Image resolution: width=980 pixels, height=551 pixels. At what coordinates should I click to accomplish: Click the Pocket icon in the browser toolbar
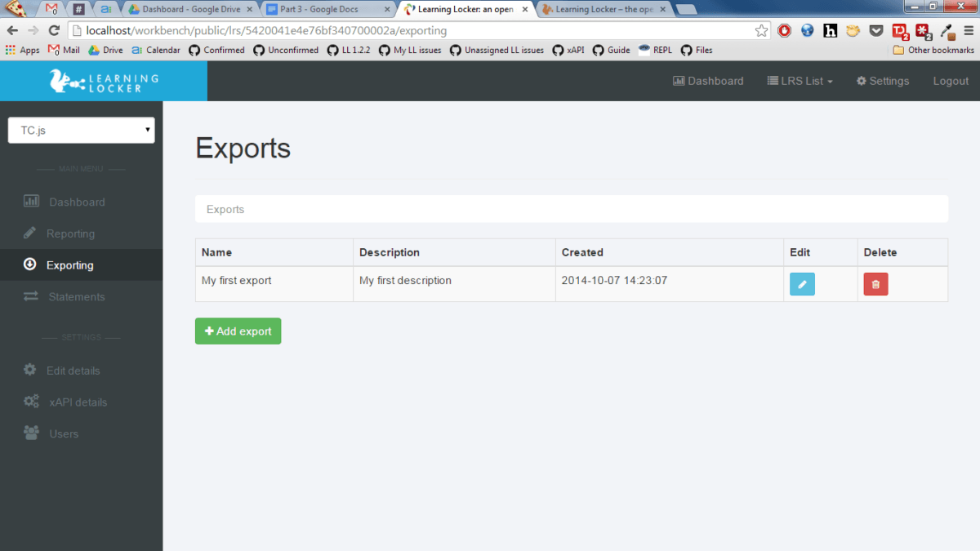point(875,30)
